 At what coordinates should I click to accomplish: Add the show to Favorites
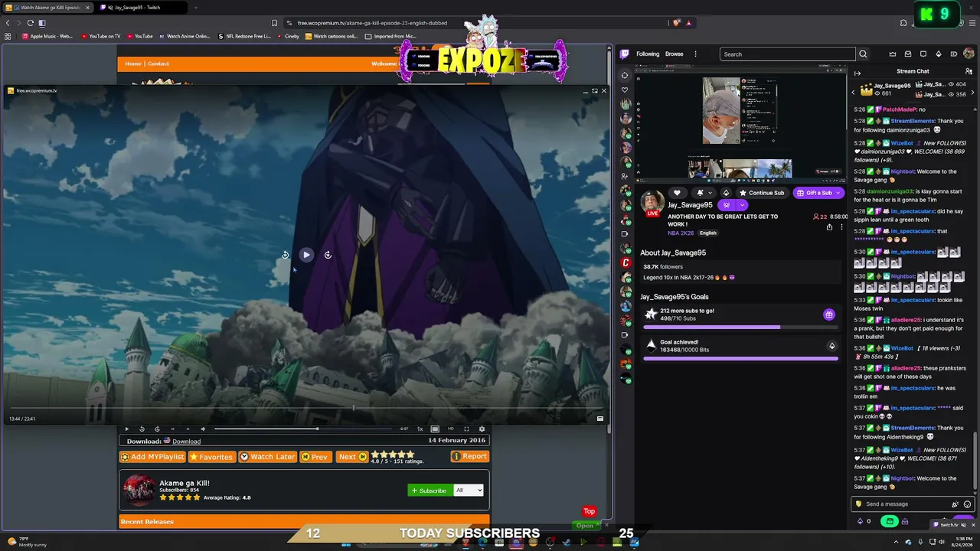[x=211, y=457]
